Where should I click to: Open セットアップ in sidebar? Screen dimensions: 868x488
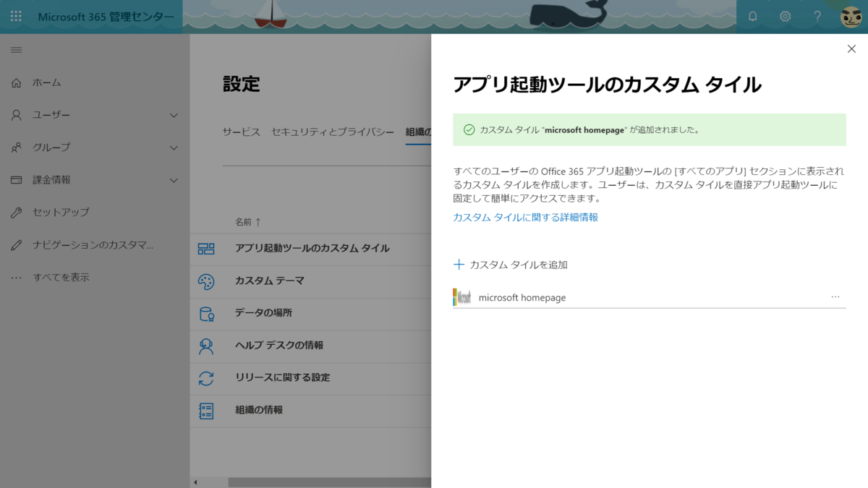pos(61,213)
